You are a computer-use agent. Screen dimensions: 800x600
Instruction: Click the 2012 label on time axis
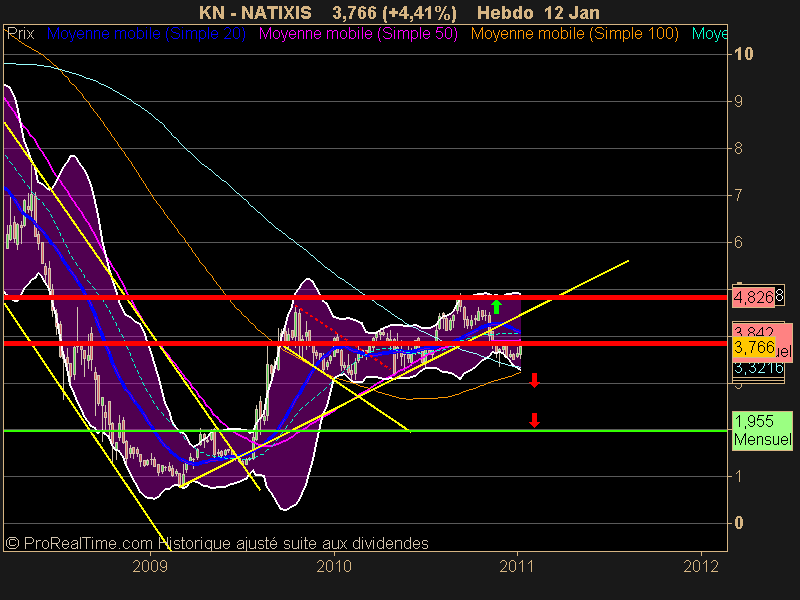point(701,566)
